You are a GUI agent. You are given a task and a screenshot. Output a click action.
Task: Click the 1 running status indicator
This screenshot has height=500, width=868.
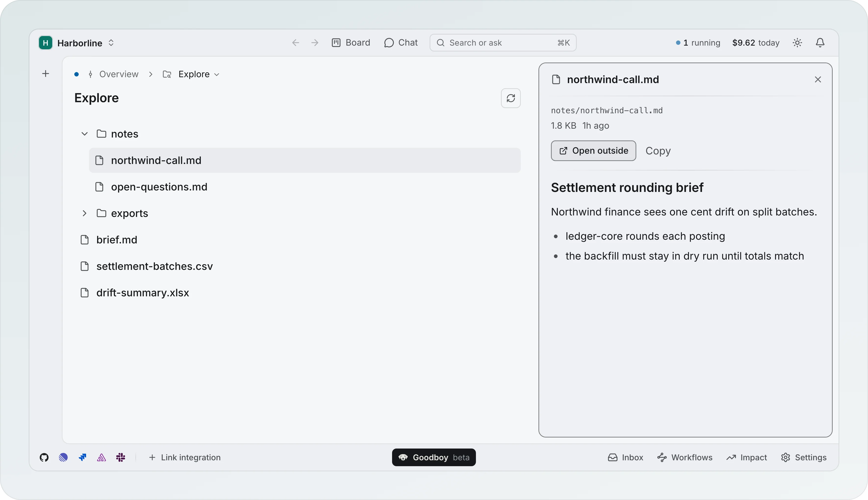pos(698,43)
